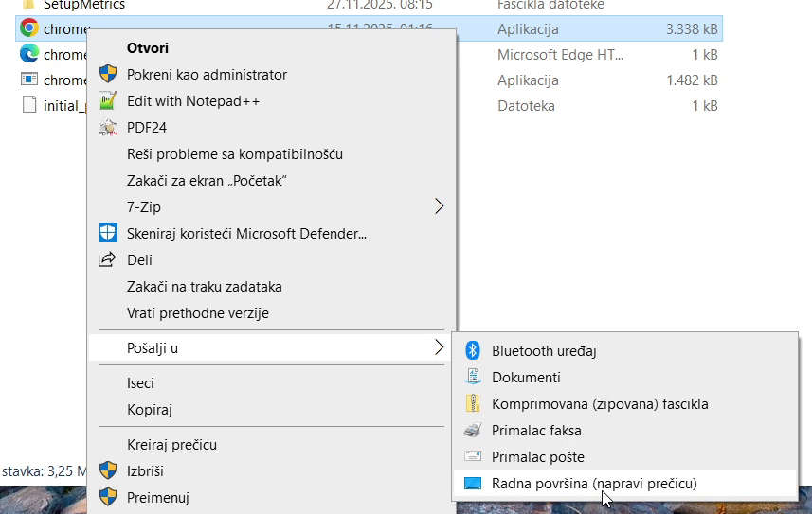Image resolution: width=812 pixels, height=514 pixels.
Task: Select Otvori from the context menu
Action: (x=148, y=47)
